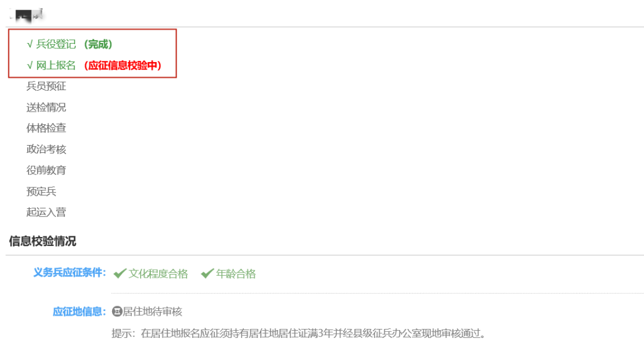This screenshot has width=644, height=357.
Task: Click the 义务兵应征条件 label
Action: pos(69,273)
